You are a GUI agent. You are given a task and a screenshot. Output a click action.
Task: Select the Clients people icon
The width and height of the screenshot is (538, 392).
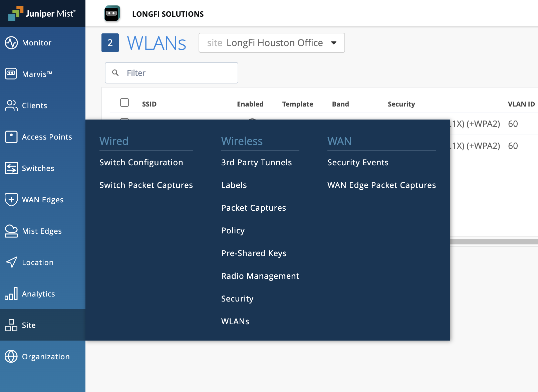click(11, 105)
